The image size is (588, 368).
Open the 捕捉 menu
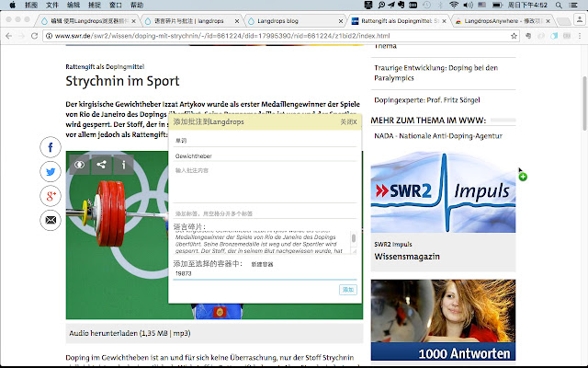click(x=95, y=5)
